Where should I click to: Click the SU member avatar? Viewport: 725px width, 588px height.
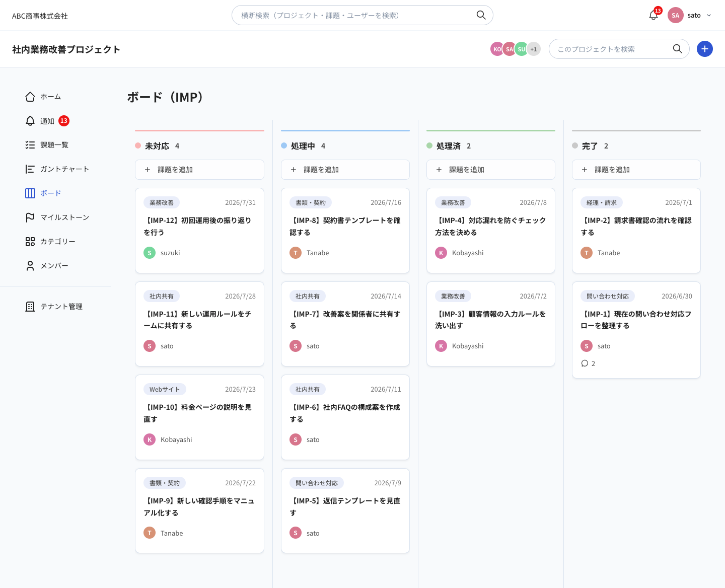coord(521,49)
